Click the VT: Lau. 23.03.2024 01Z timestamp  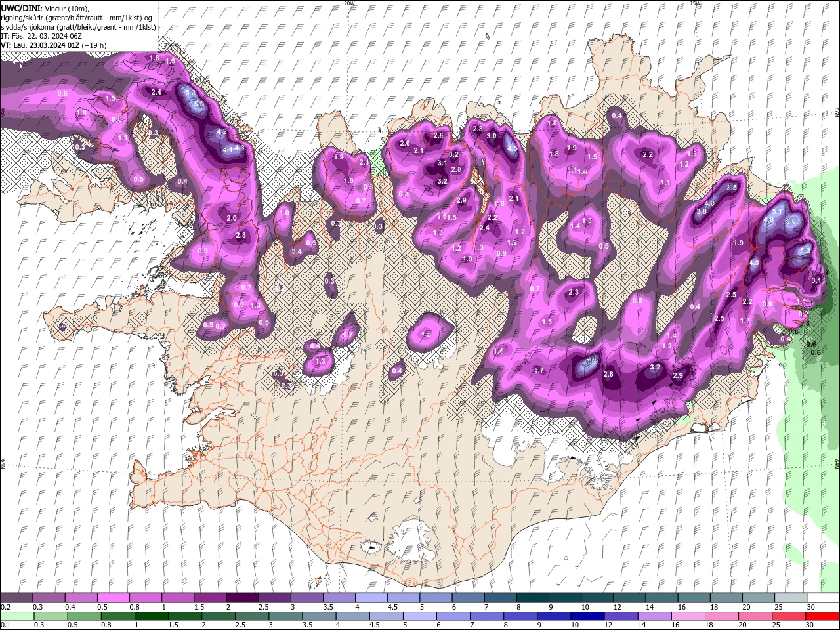tap(40, 45)
